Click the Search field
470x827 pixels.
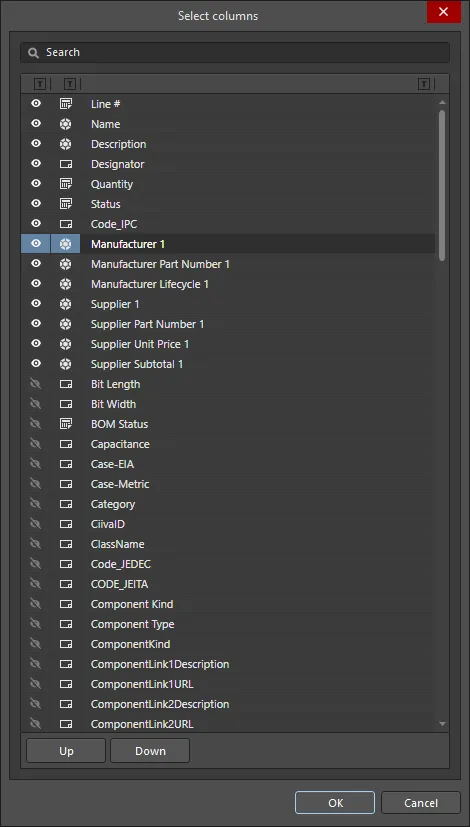point(235,52)
